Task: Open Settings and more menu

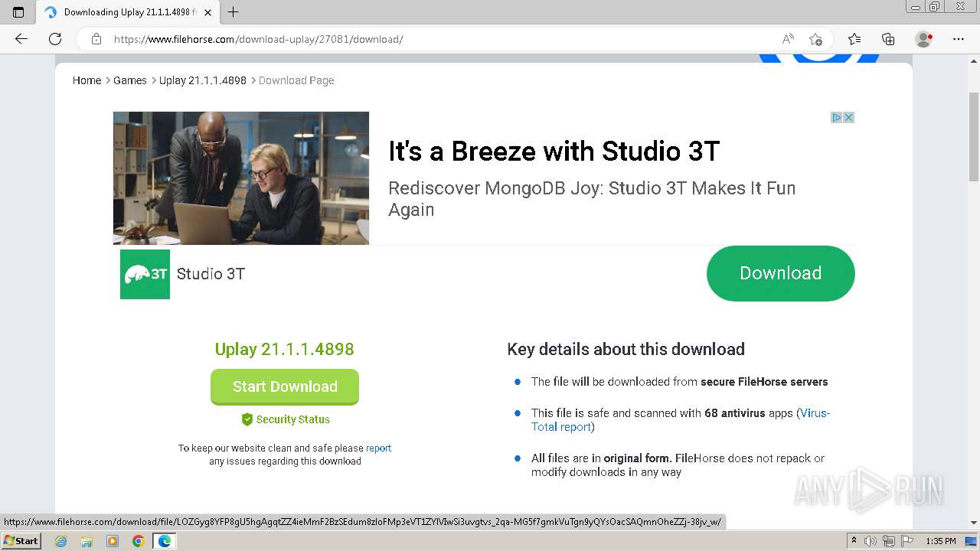Action: (959, 39)
